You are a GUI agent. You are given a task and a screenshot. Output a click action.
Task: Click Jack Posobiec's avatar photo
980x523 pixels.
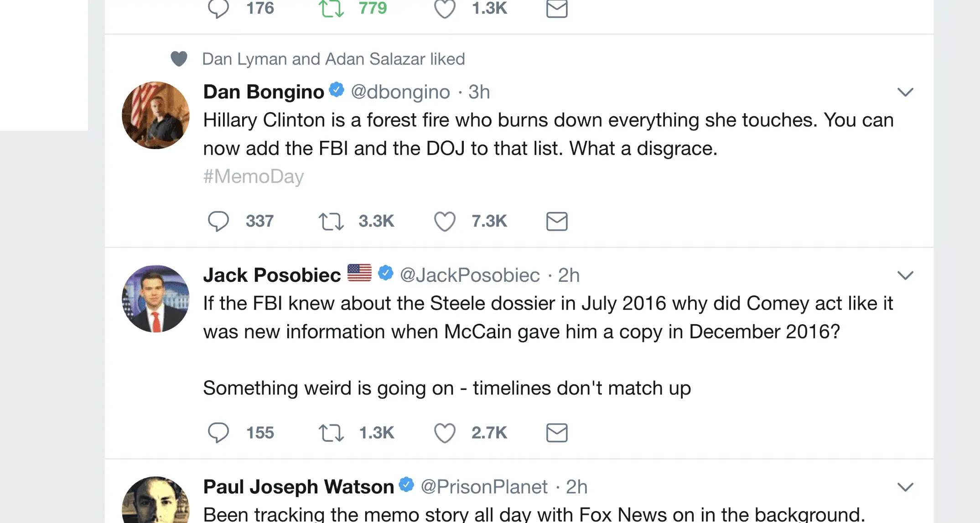[x=156, y=299]
